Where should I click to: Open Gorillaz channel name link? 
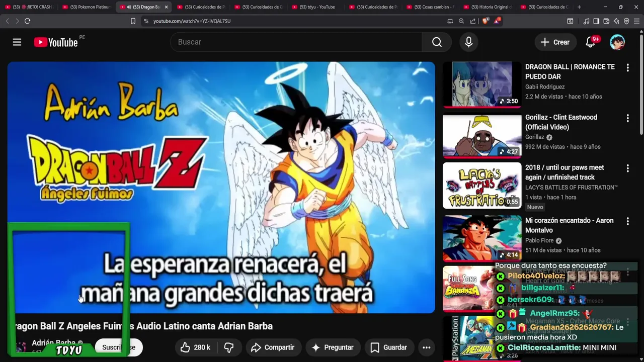[x=535, y=137]
